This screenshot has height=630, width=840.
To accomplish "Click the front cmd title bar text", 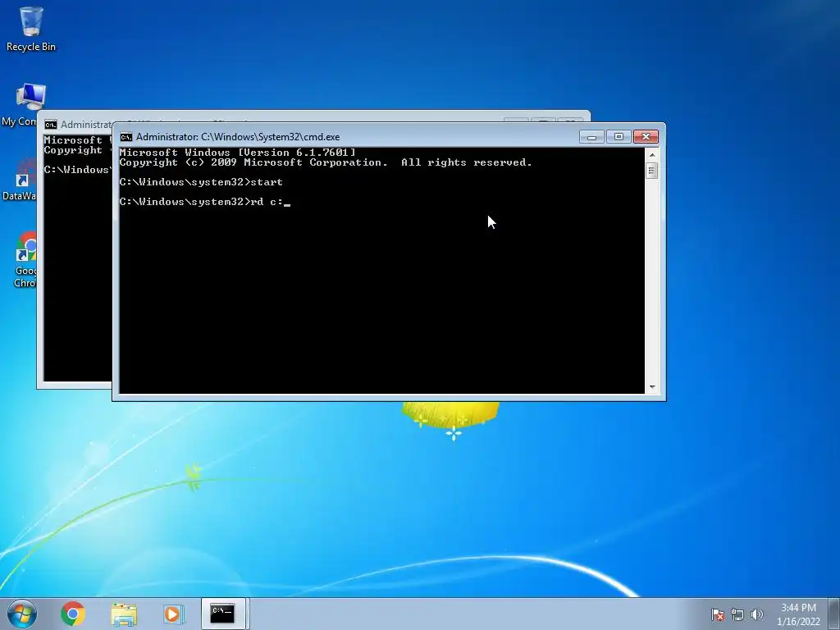I will (238, 137).
